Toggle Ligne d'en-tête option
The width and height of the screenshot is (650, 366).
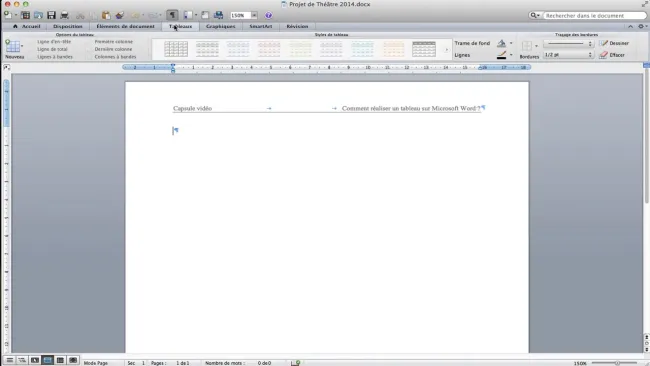[54, 41]
